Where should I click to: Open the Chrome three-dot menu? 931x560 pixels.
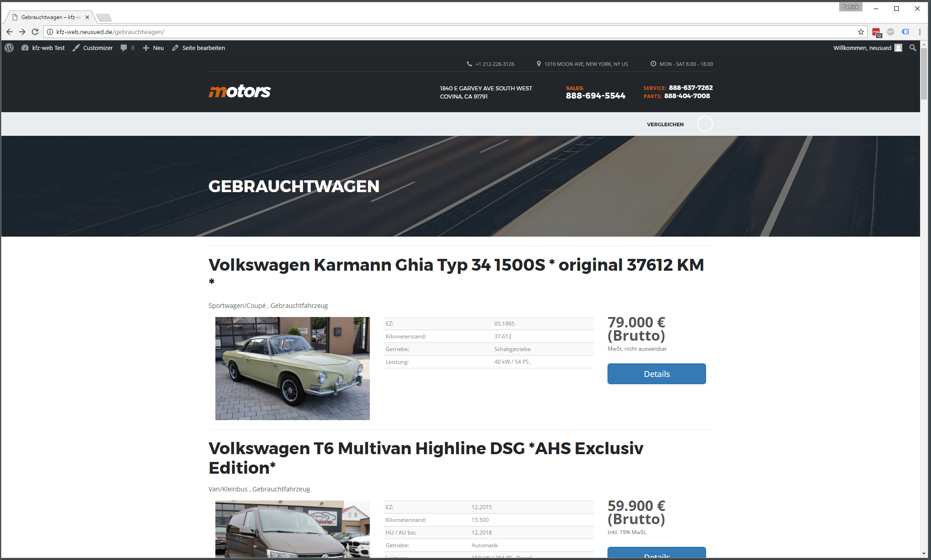920,32
